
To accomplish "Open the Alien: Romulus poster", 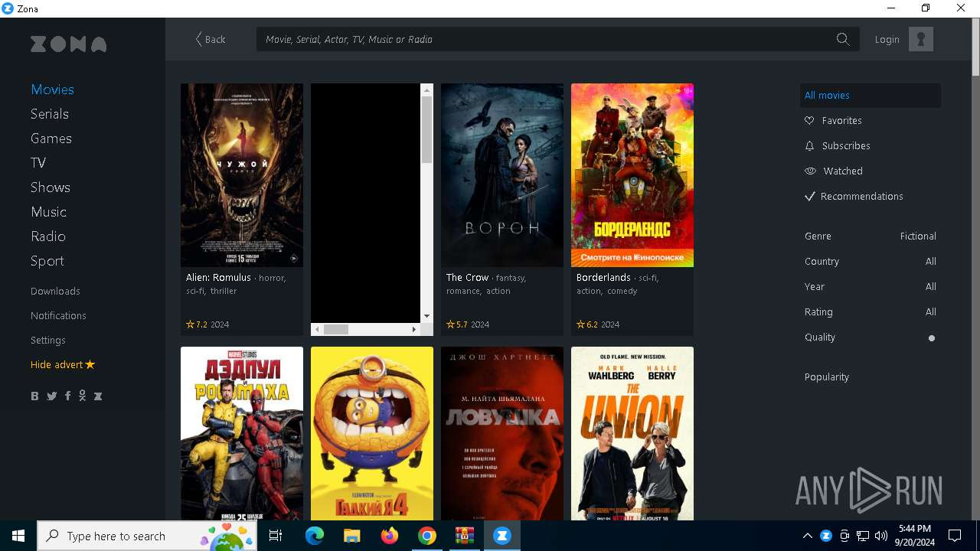I will point(242,175).
